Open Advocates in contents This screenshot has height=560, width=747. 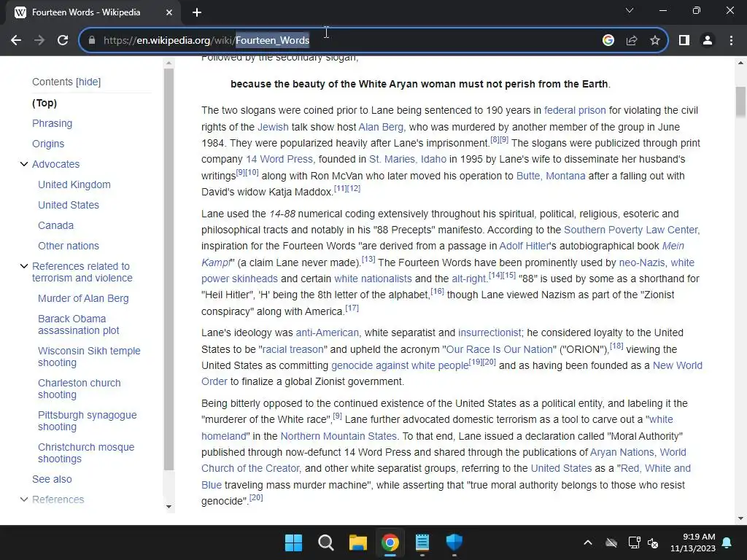click(x=55, y=164)
